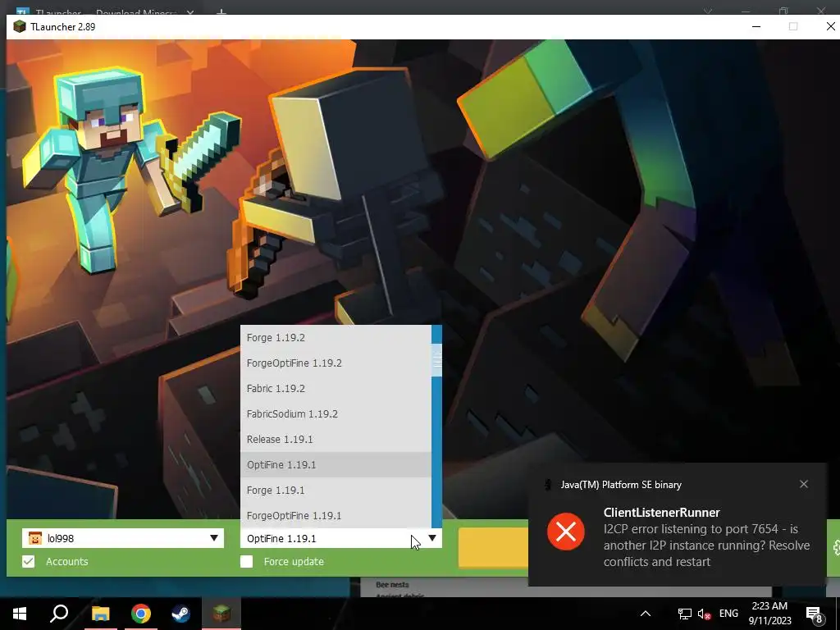Choose Fabric 1.19.2 in the dropdown list
The height and width of the screenshot is (630, 840).
(336, 388)
